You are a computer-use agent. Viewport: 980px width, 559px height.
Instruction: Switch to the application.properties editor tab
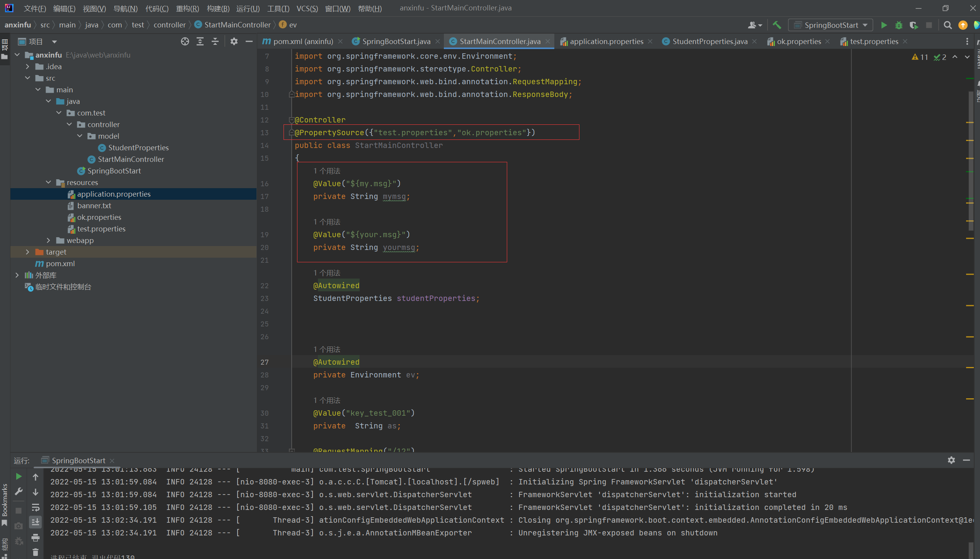[x=606, y=41]
